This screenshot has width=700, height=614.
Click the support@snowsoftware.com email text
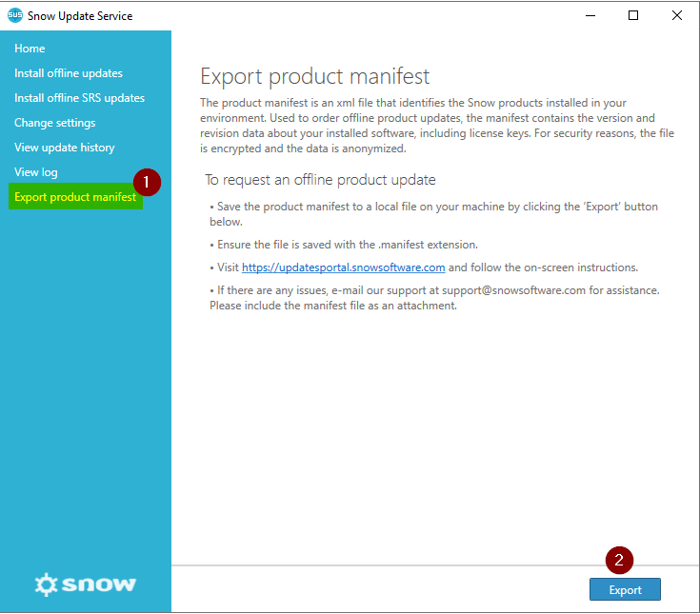pyautogui.click(x=513, y=290)
